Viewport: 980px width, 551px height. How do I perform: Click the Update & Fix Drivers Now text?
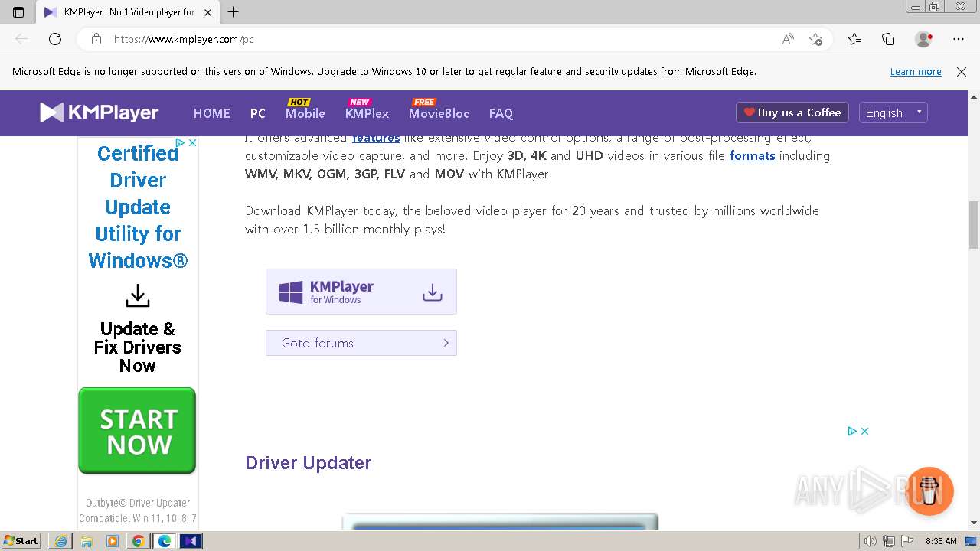click(x=138, y=347)
